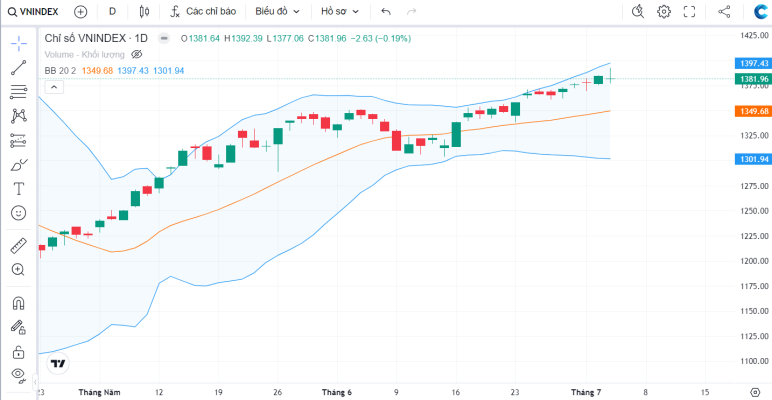Select the trend line tool
The image size is (772, 400).
point(19,67)
